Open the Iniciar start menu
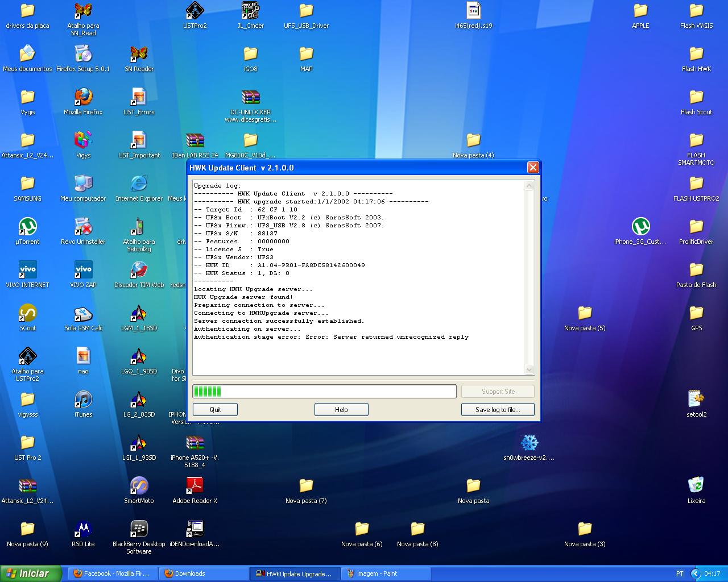 click(x=31, y=573)
